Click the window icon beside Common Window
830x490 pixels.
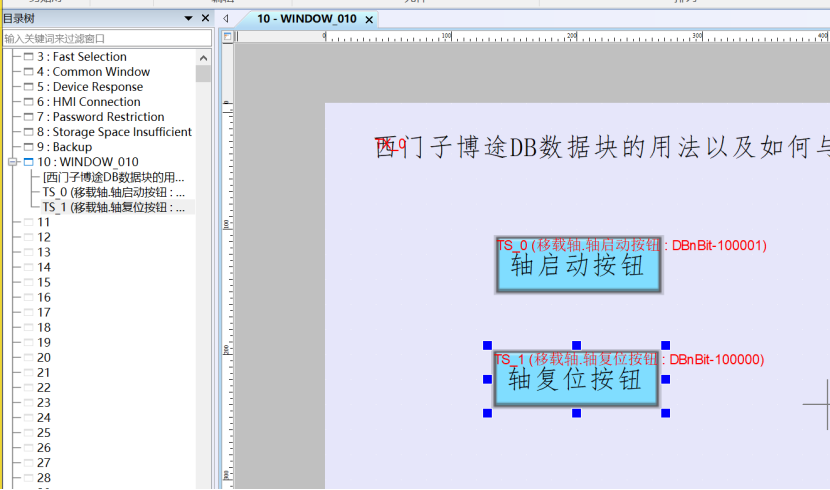coord(29,71)
